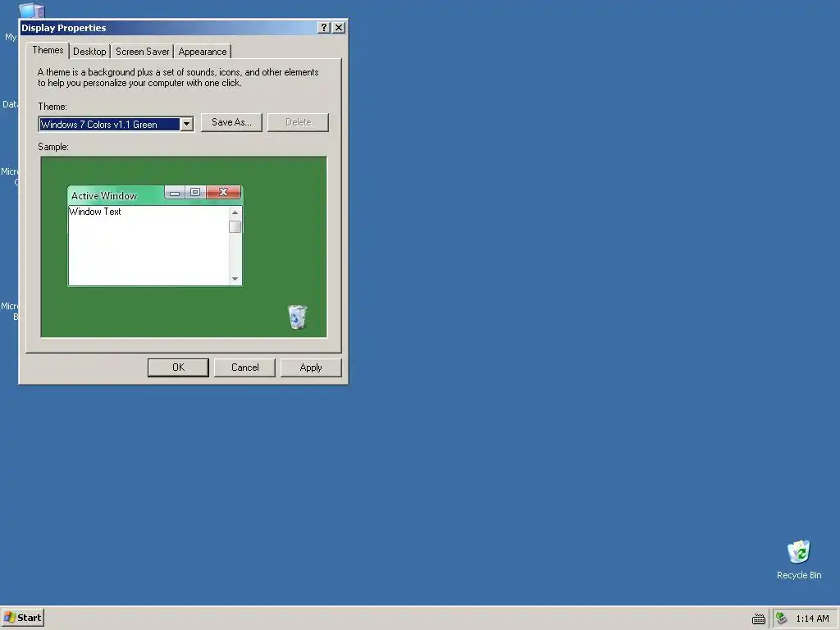
Task: Click the keyboard icon in system tray
Action: (758, 619)
